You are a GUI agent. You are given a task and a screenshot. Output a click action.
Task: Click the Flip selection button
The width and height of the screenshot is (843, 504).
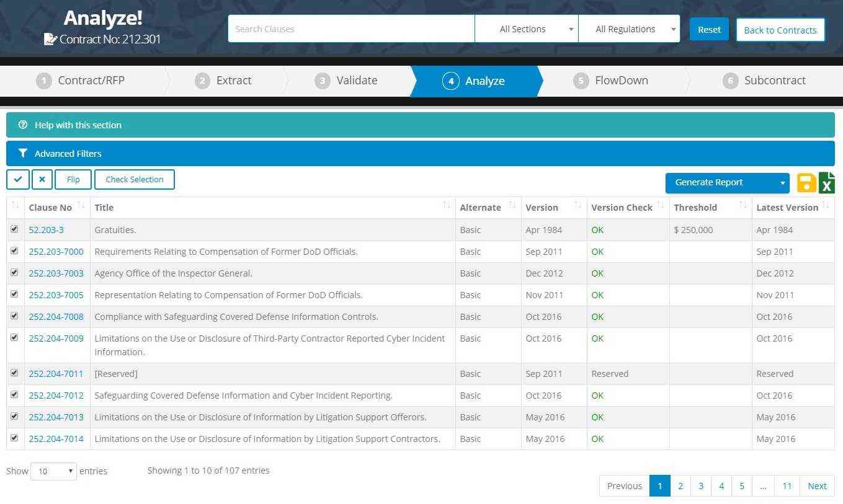(73, 179)
